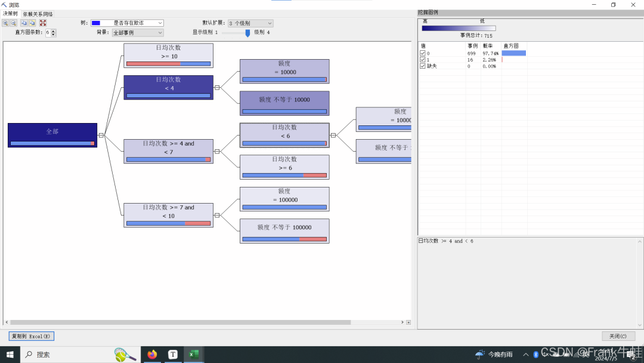
Task: Click the copy graph view icon
Action: tap(24, 23)
